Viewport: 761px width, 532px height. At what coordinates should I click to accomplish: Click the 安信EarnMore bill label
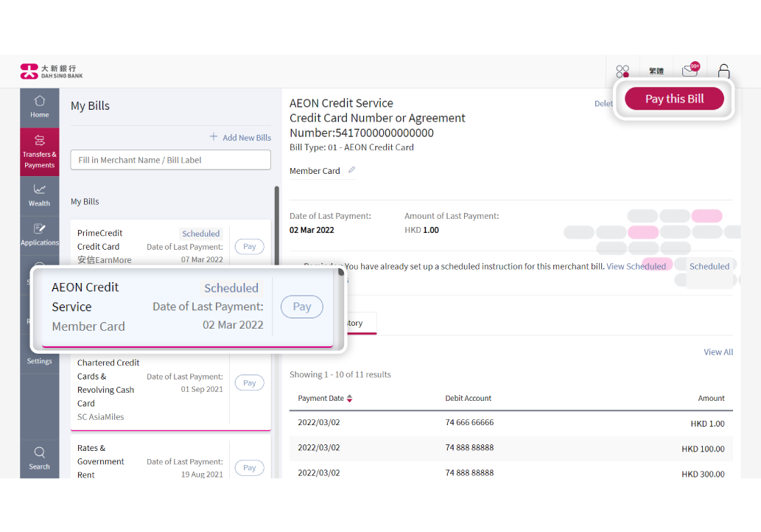point(105,260)
